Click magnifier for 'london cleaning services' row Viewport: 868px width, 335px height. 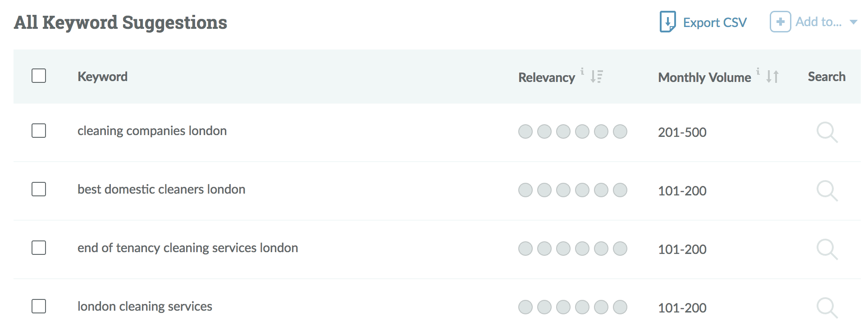(827, 308)
